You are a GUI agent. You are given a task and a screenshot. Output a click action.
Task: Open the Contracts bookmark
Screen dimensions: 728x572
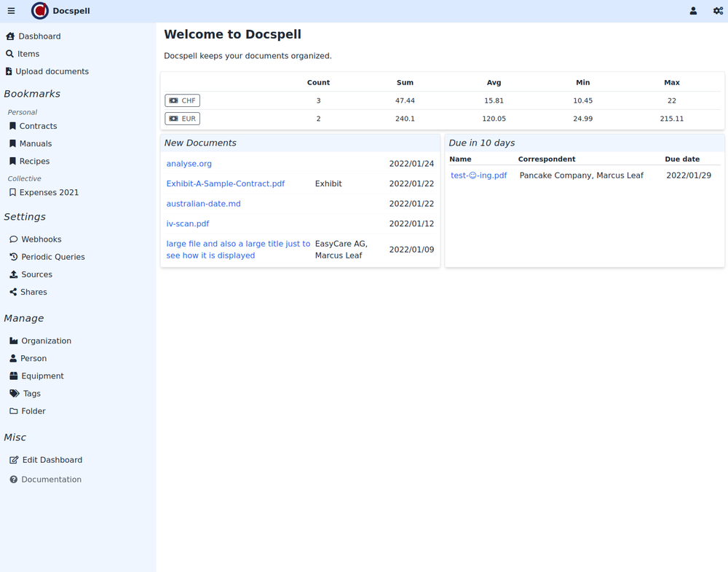click(38, 127)
